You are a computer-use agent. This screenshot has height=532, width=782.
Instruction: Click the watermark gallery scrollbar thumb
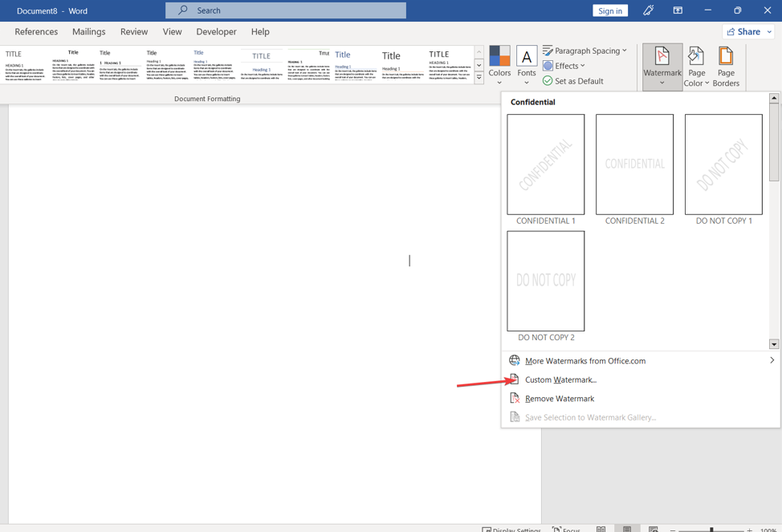[x=774, y=142]
